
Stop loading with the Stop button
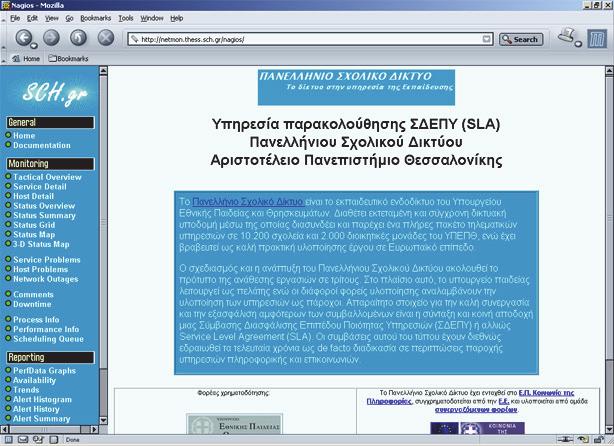point(105,38)
